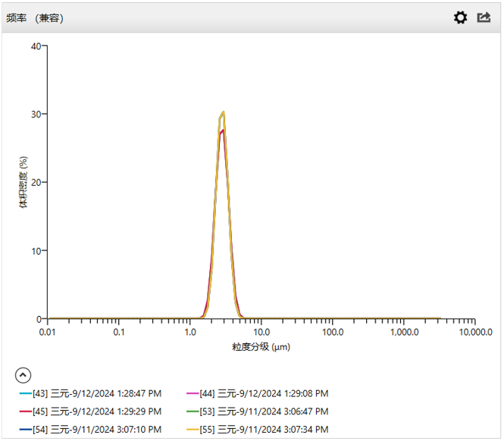The width and height of the screenshot is (504, 441).
Task: Click the 频率 (兼容) panel title
Action: pos(35,17)
